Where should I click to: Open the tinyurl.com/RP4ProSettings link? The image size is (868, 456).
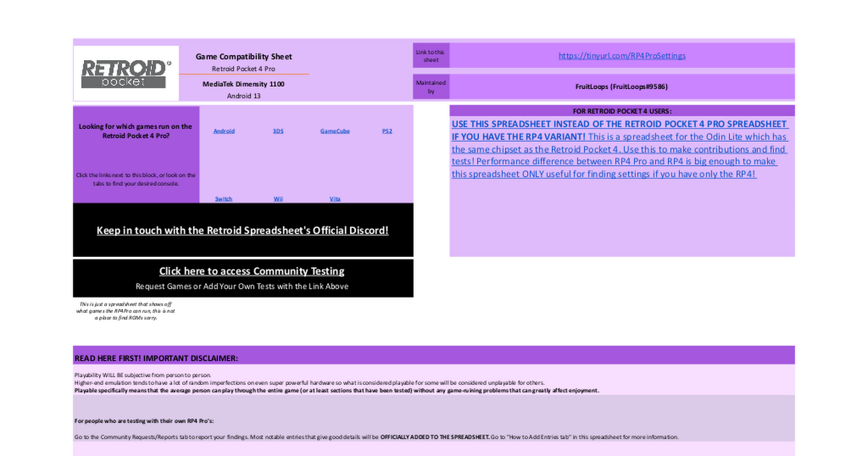click(622, 56)
